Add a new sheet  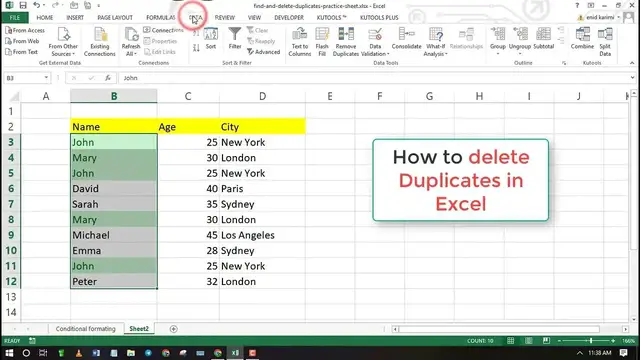173,329
